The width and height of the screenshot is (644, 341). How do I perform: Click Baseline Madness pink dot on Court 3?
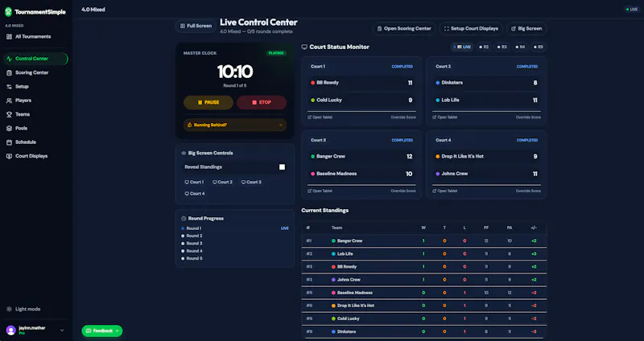click(312, 174)
